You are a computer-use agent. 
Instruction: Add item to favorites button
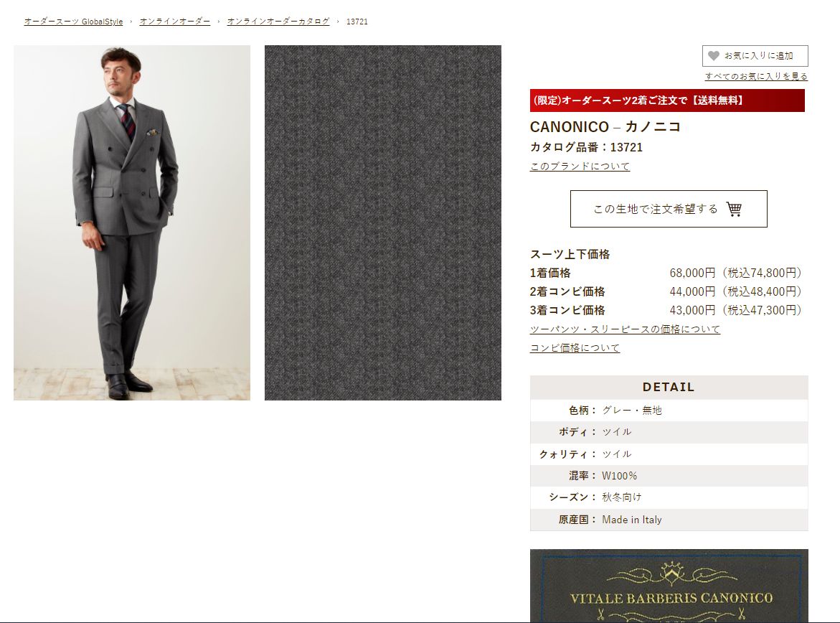[755, 56]
